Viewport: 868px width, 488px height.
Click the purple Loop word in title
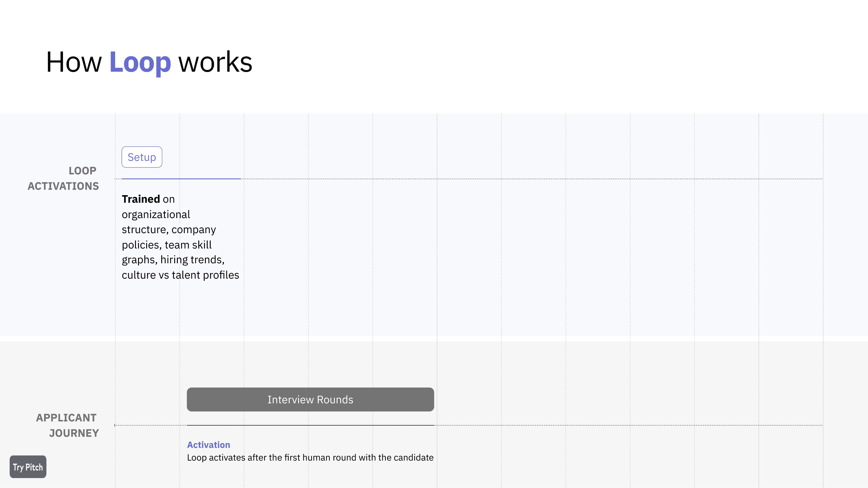click(140, 63)
